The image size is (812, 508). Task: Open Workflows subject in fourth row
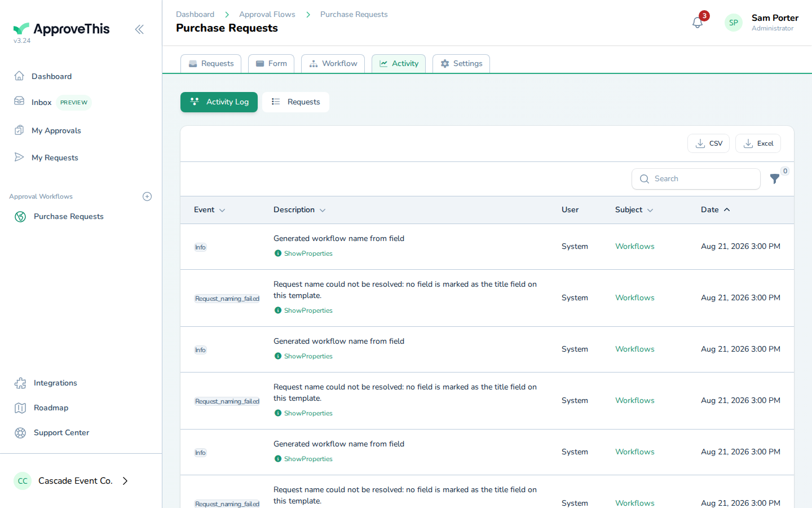coord(635,400)
